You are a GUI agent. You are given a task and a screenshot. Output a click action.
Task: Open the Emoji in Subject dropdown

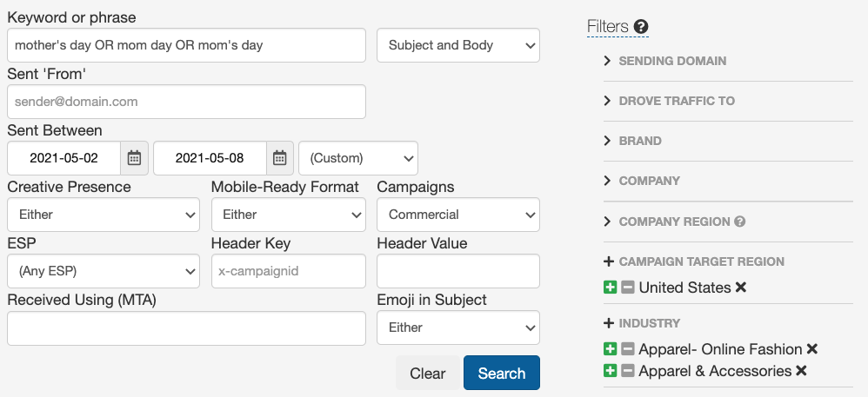pos(457,328)
